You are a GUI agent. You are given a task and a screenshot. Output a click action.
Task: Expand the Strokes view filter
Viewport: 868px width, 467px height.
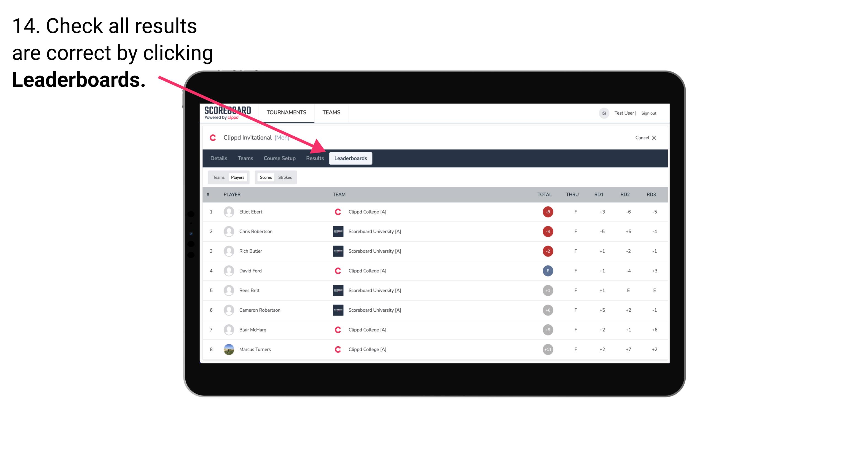coord(285,177)
